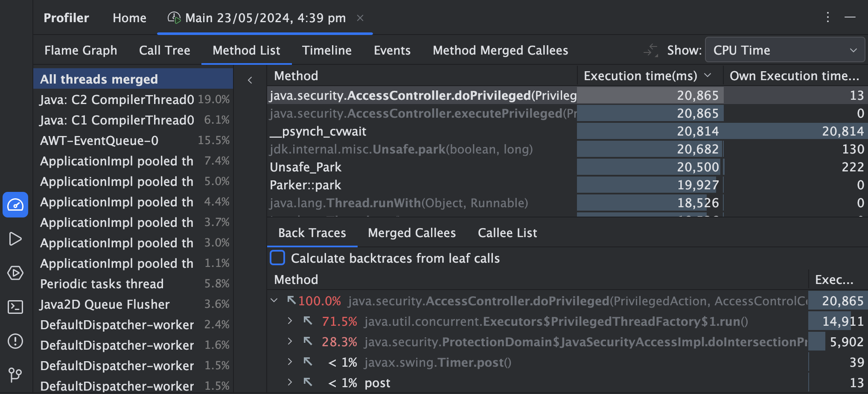This screenshot has height=394, width=868.
Task: Expand the Executors$PrivilegedThreadFactory backtrace row
Action: click(291, 321)
